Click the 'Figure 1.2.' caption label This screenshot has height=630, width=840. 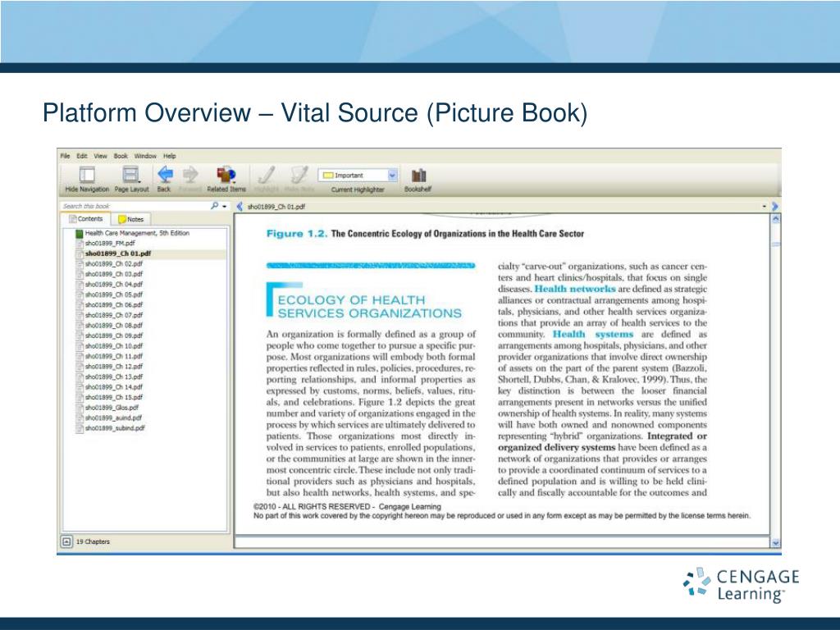pos(297,234)
